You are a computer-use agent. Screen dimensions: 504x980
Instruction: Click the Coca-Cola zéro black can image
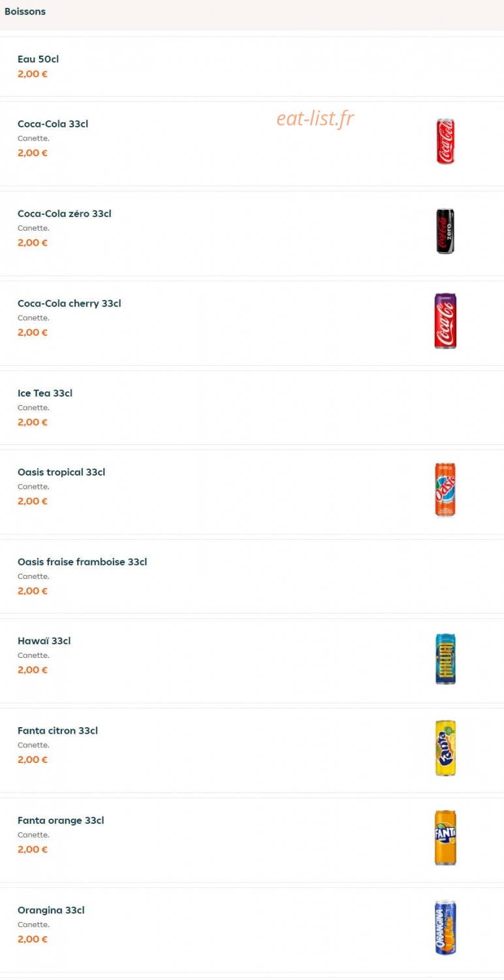(445, 231)
